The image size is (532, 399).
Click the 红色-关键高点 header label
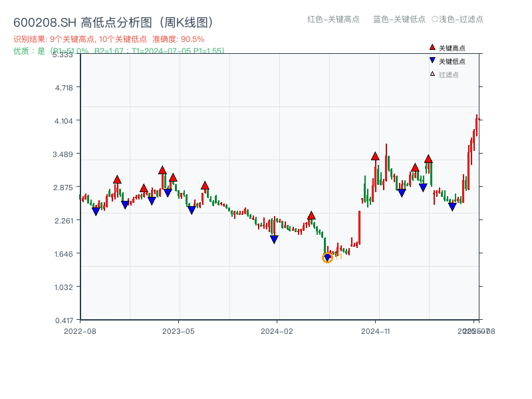pos(333,19)
